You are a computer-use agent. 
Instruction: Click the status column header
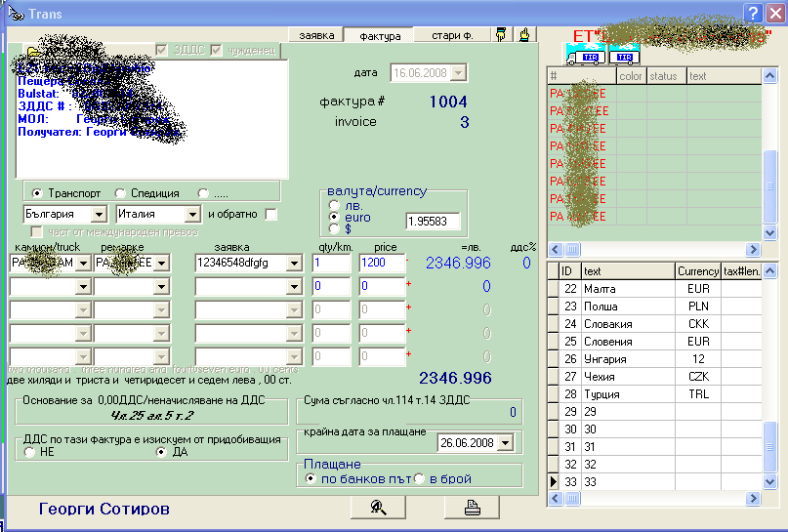[x=666, y=76]
